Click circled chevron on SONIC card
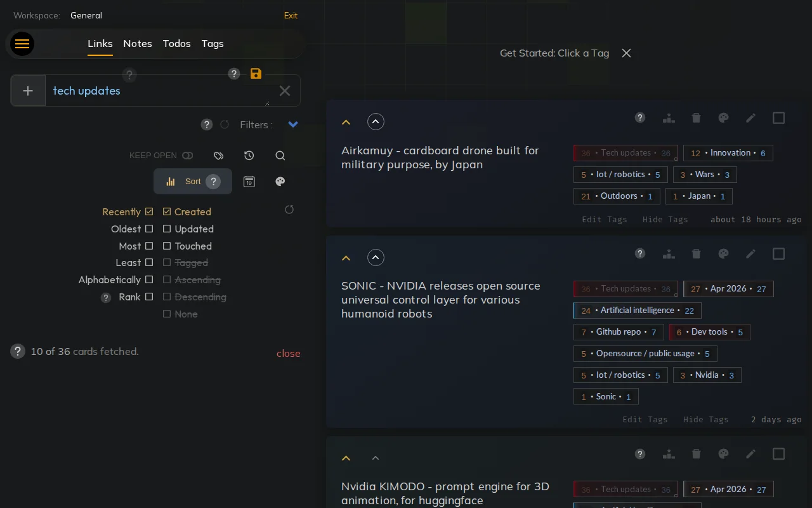This screenshot has height=508, width=812. click(x=376, y=257)
